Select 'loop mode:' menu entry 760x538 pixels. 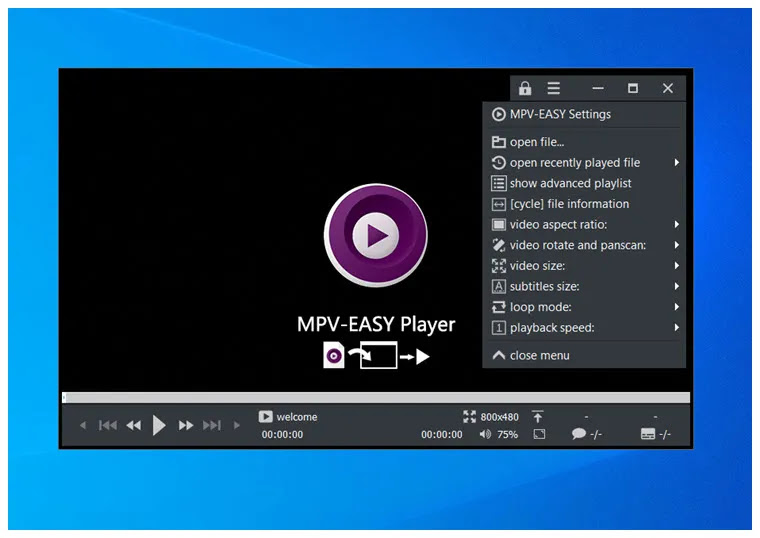pyautogui.click(x=584, y=307)
